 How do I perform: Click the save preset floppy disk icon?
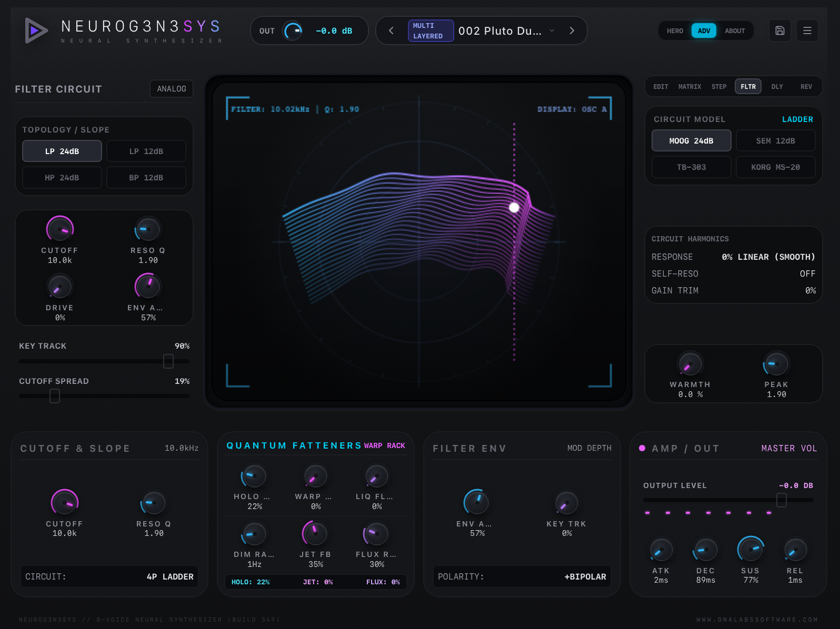[780, 31]
